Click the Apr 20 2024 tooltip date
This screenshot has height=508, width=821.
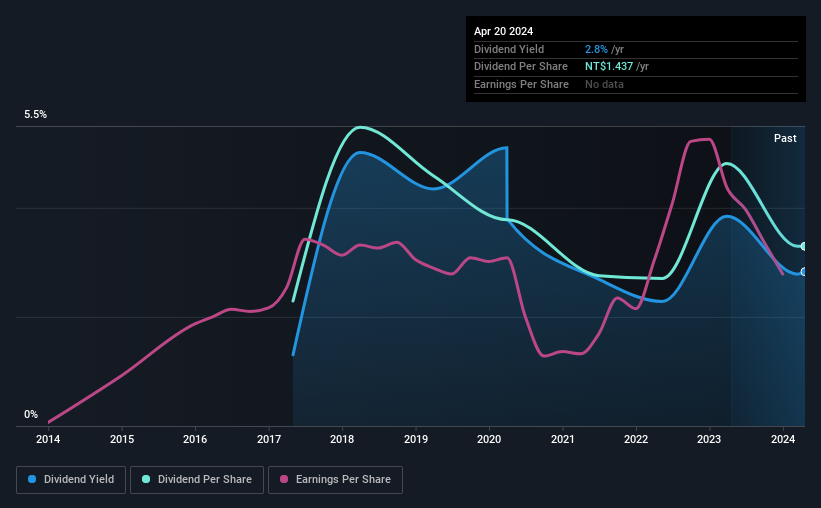click(x=503, y=31)
